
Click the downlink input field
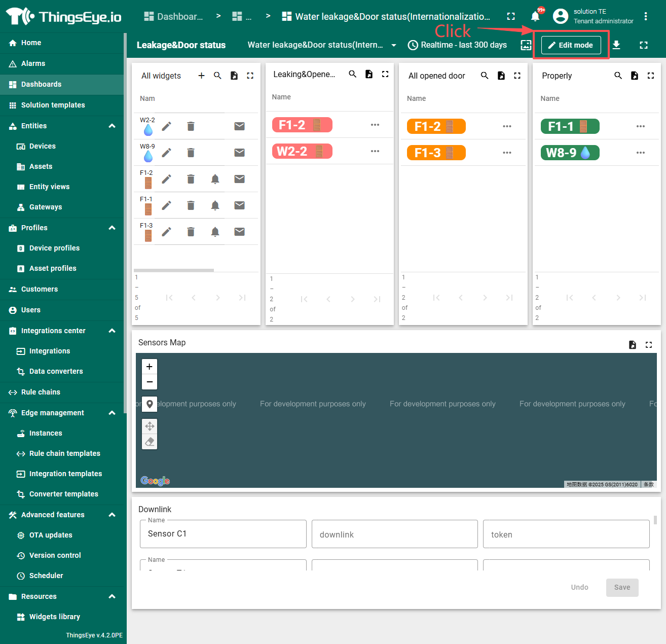(394, 534)
